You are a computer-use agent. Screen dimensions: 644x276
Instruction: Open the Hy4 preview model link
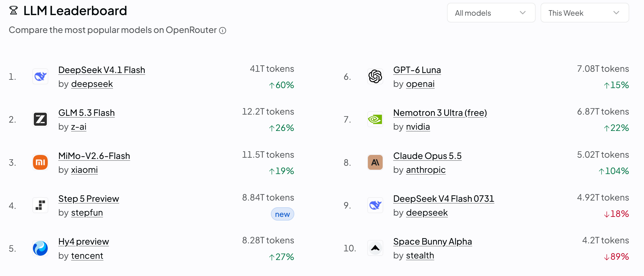[84, 241]
